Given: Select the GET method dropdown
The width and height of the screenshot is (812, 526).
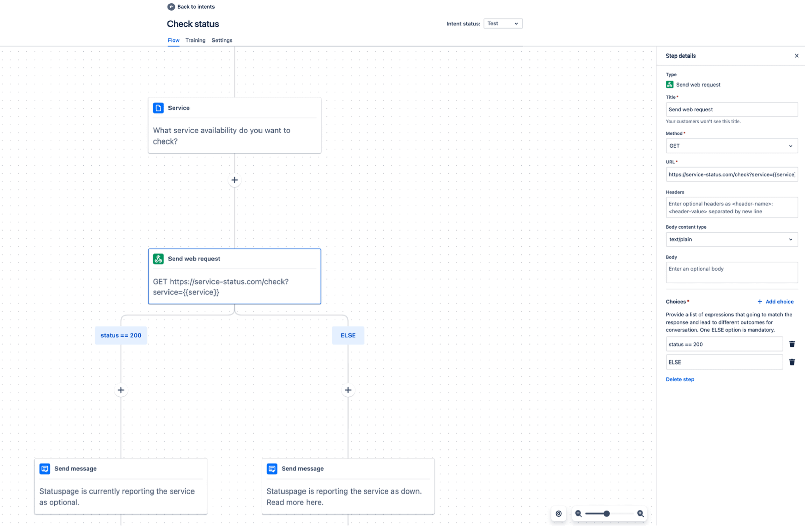Looking at the screenshot, I should click(731, 146).
